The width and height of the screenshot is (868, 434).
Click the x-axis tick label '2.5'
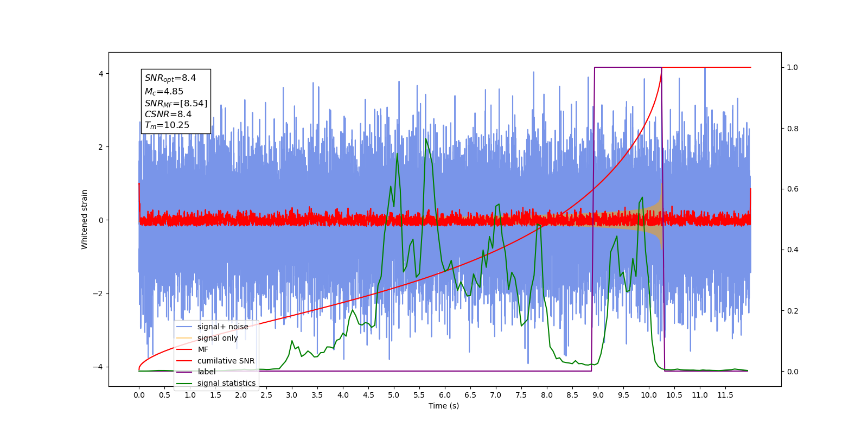266,395
